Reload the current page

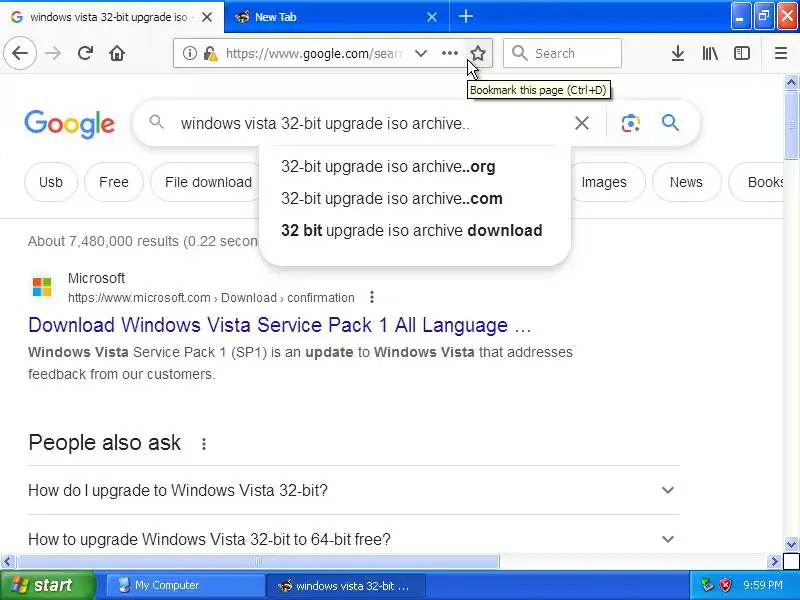click(x=85, y=53)
